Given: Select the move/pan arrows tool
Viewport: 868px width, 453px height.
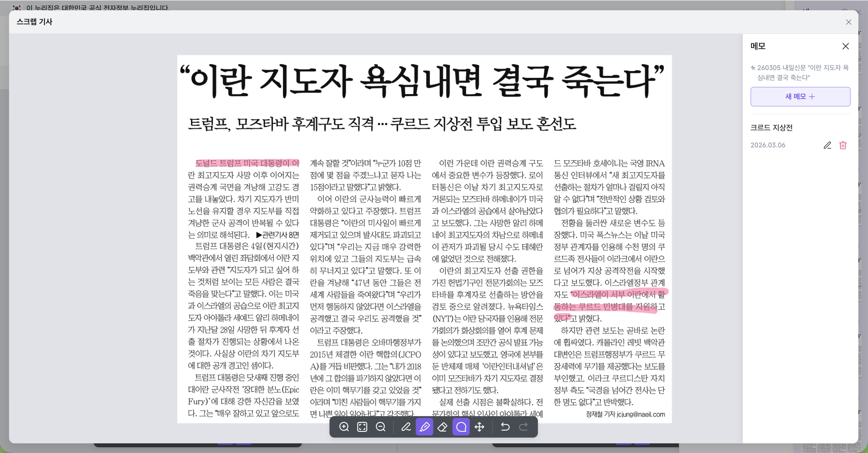Looking at the screenshot, I should 479,427.
